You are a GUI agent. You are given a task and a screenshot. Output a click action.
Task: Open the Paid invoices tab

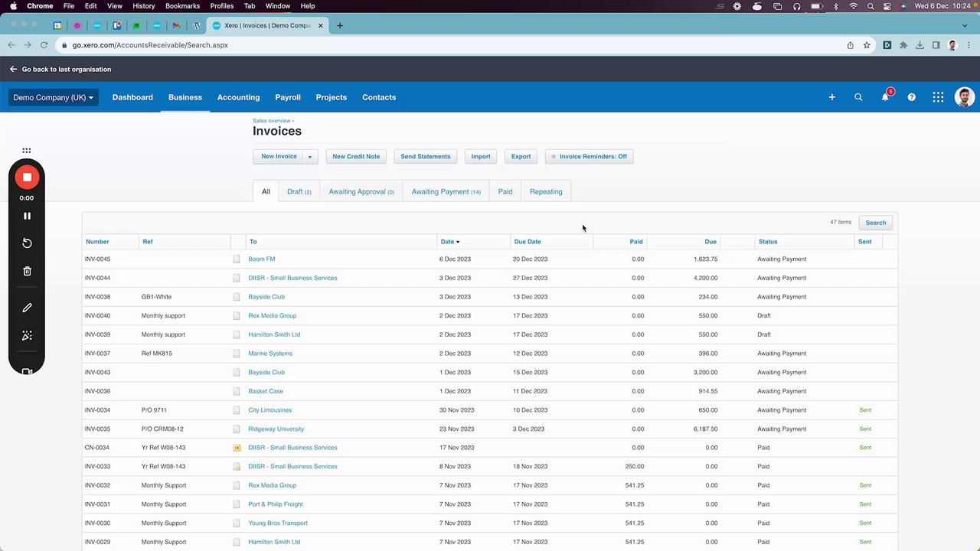tap(505, 191)
